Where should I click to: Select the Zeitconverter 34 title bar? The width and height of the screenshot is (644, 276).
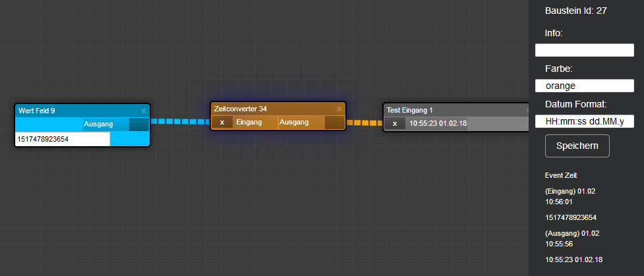click(x=278, y=109)
